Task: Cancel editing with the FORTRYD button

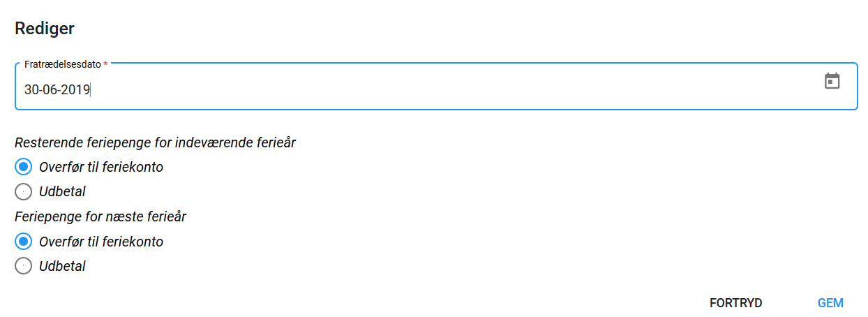Action: pyautogui.click(x=735, y=303)
